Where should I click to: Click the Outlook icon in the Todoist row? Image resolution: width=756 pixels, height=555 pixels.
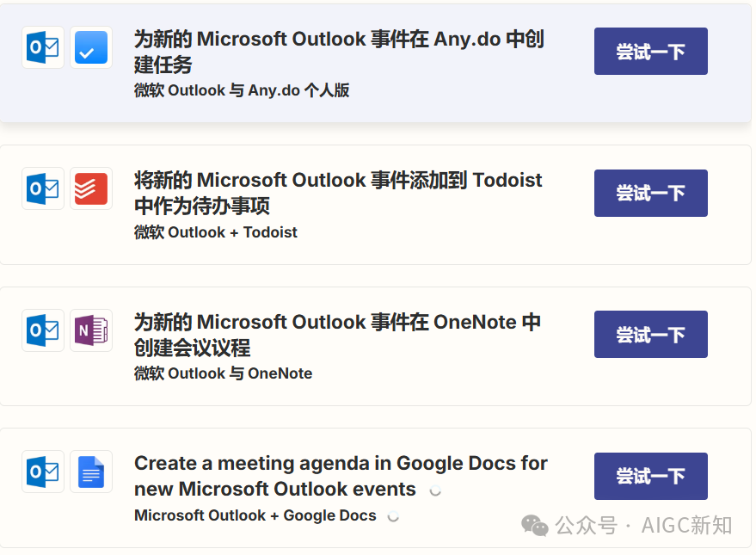tap(43, 188)
